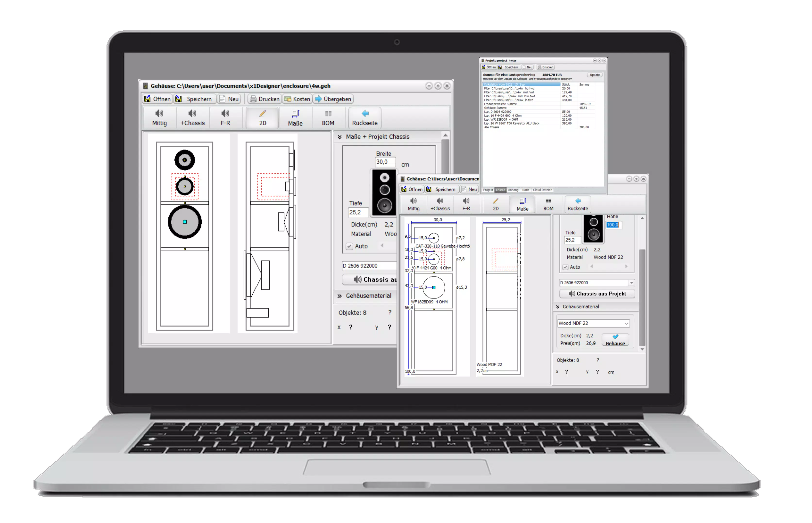Click +Chassis in the front Gehäuse window

[440, 204]
